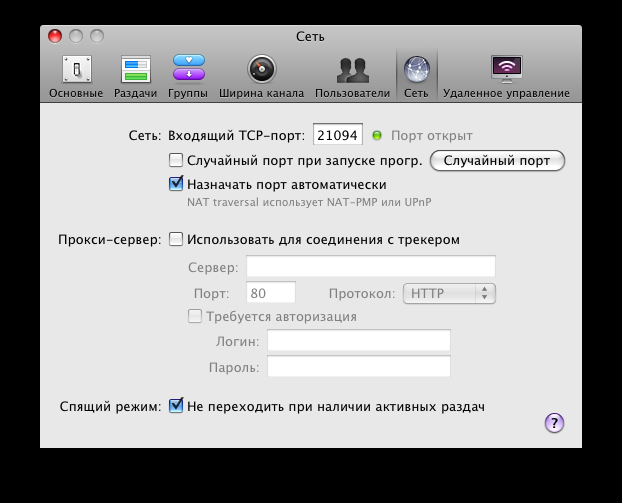Click the Прокси-сервер label

point(110,240)
